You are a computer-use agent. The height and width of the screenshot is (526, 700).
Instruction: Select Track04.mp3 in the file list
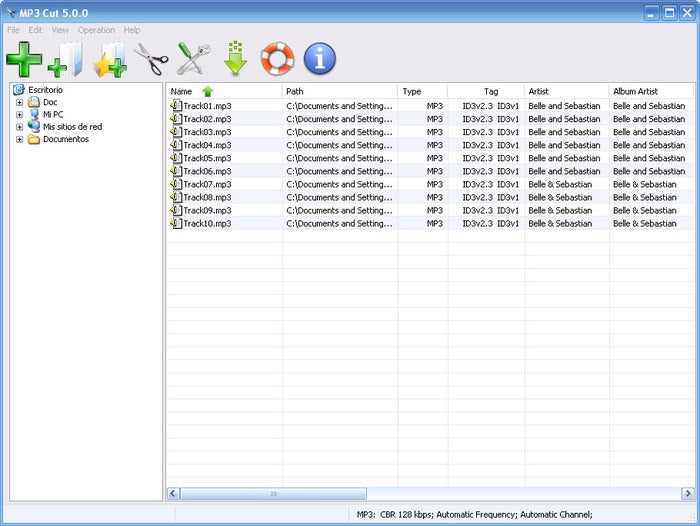point(207,145)
